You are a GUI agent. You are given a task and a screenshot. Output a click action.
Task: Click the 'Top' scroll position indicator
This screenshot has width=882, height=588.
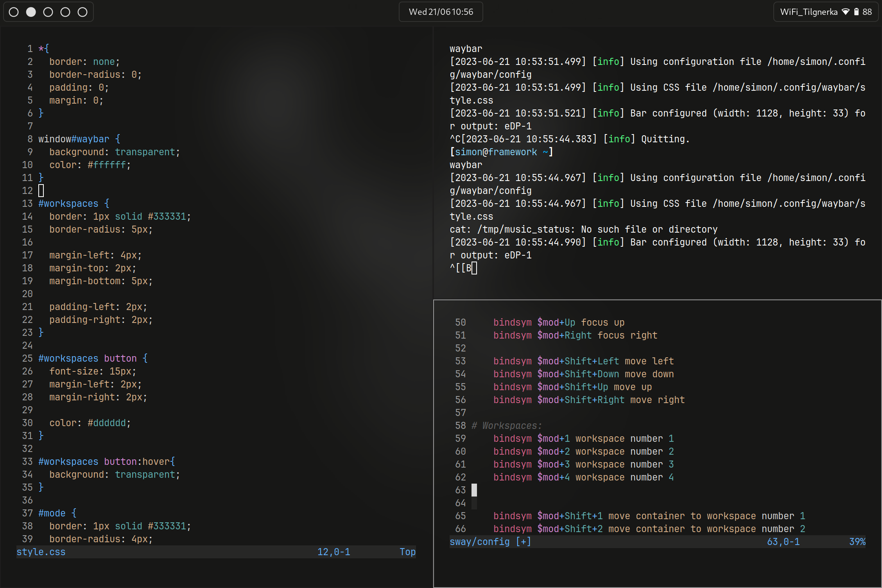[x=408, y=552]
